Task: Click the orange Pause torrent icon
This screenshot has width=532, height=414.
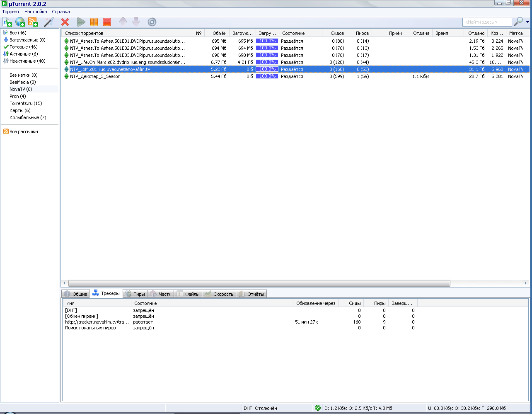Action: (94, 22)
